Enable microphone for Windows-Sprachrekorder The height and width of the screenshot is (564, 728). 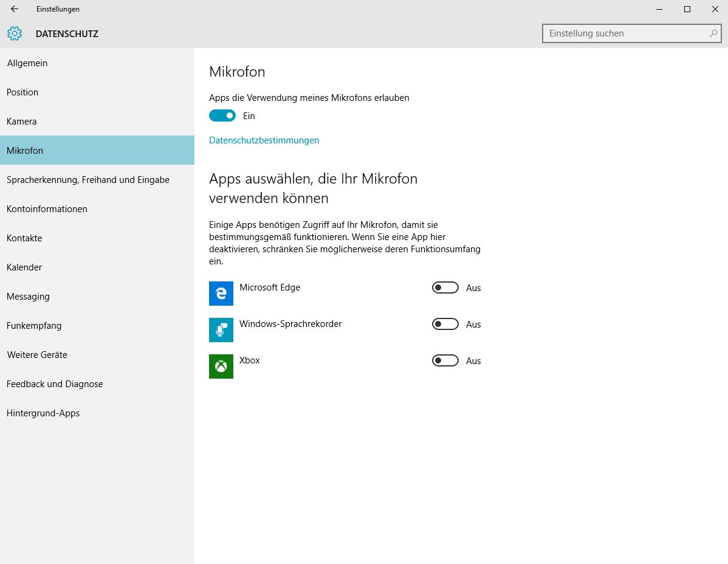[x=445, y=324]
